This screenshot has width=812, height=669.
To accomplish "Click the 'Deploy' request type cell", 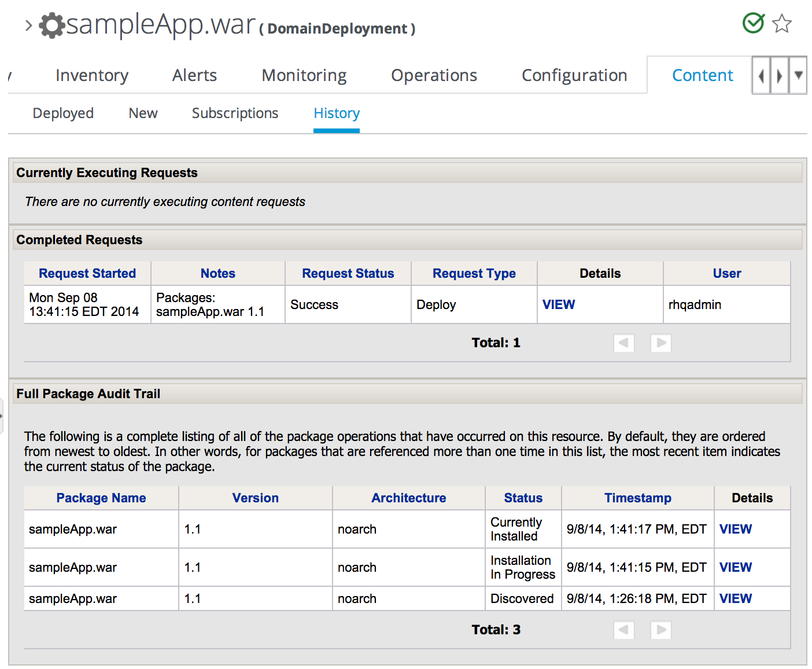I will pos(474,304).
